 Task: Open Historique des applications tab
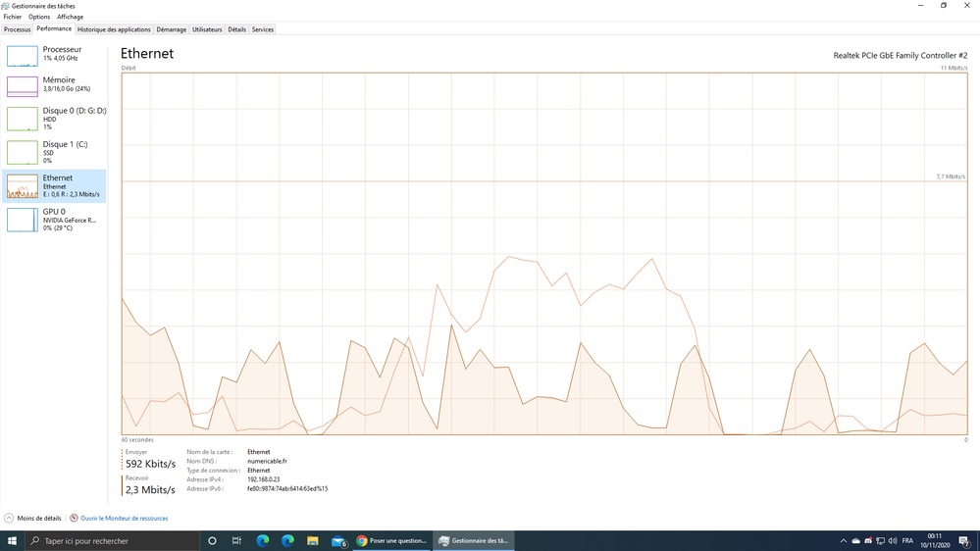click(114, 29)
